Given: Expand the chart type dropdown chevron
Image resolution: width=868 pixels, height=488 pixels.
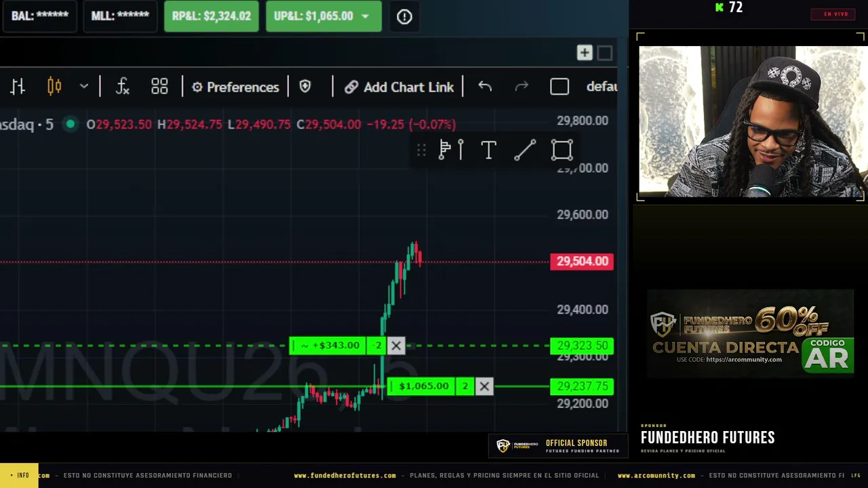Looking at the screenshot, I should pos(84,87).
